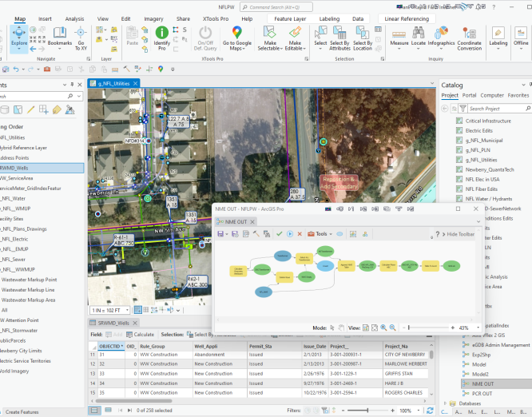Viewport: 532px width, 417px height.
Task: Open the Locate pane
Action: [418, 38]
